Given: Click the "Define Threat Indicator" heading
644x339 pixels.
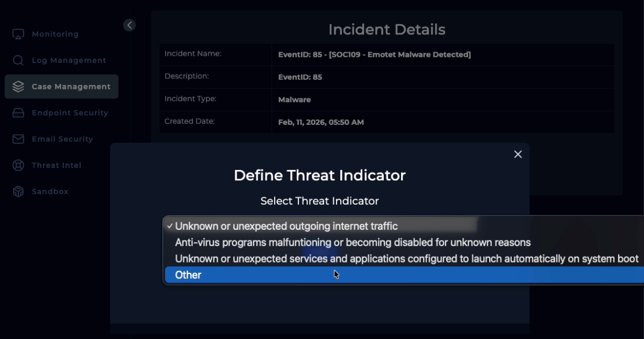Looking at the screenshot, I should (319, 175).
